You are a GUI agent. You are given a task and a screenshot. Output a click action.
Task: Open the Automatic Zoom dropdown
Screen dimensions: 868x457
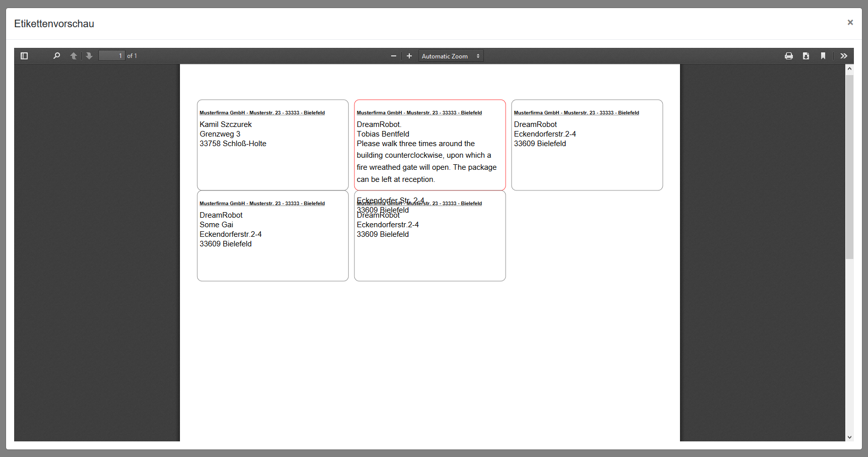click(x=451, y=56)
